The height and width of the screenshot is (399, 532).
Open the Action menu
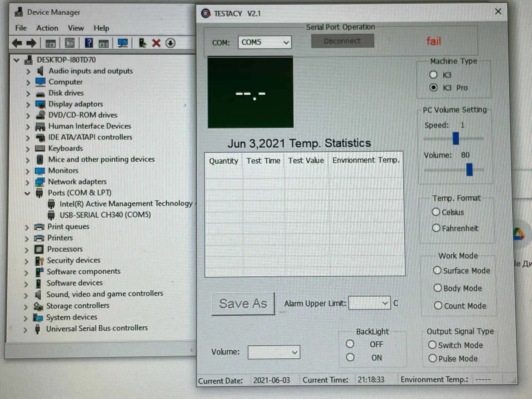click(47, 28)
